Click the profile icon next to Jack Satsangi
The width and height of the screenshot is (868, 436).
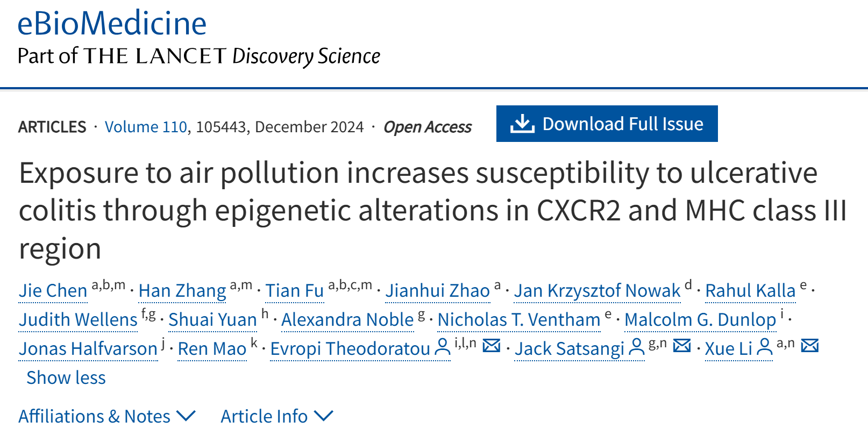pos(636,347)
